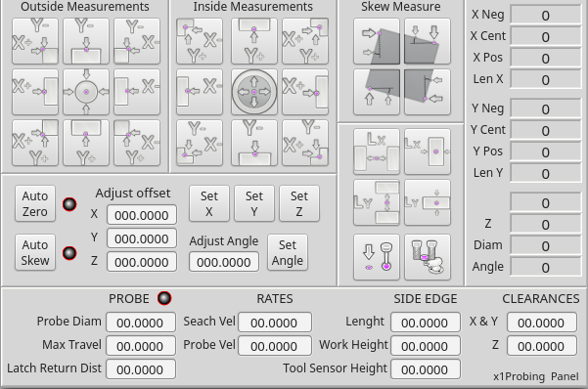This screenshot has width=588, height=389.
Task: Edit Adjust Angle value field
Action: [x=224, y=262]
